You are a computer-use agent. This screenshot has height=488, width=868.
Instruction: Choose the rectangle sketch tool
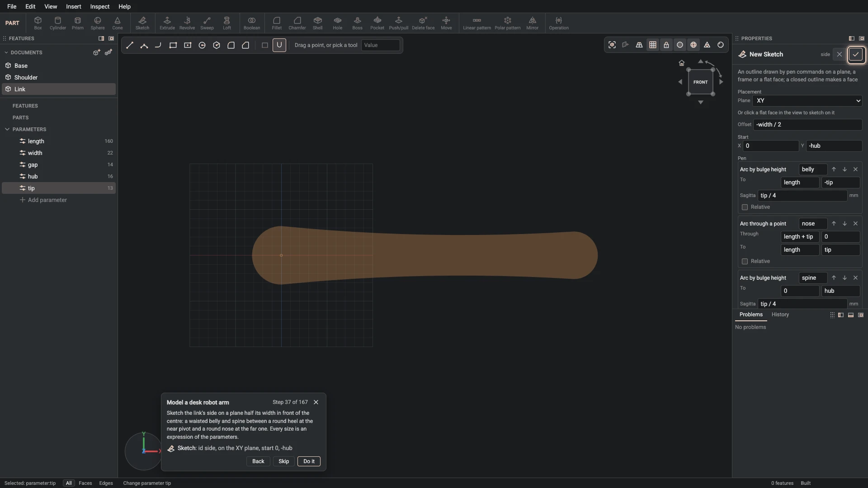tap(173, 45)
